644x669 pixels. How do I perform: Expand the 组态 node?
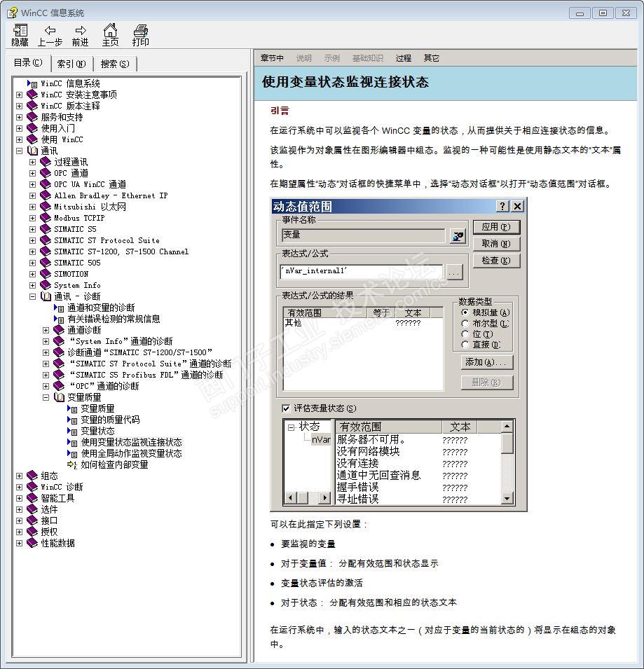click(x=19, y=476)
